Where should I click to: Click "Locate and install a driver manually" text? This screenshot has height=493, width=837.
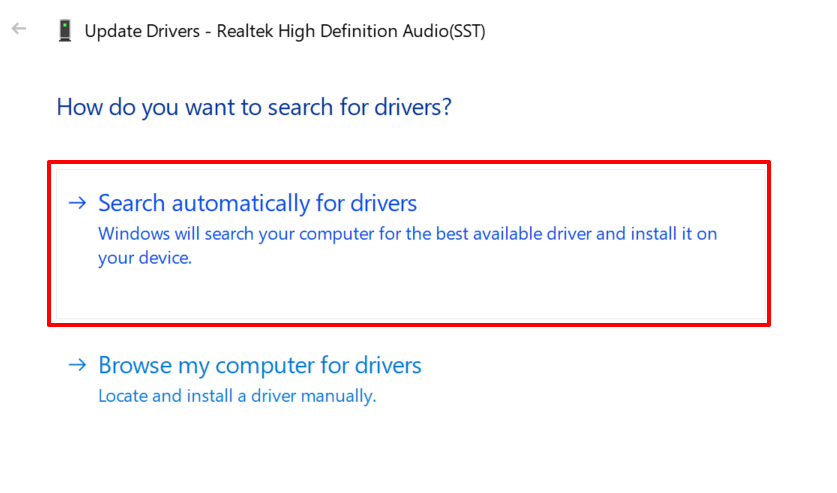click(236, 396)
